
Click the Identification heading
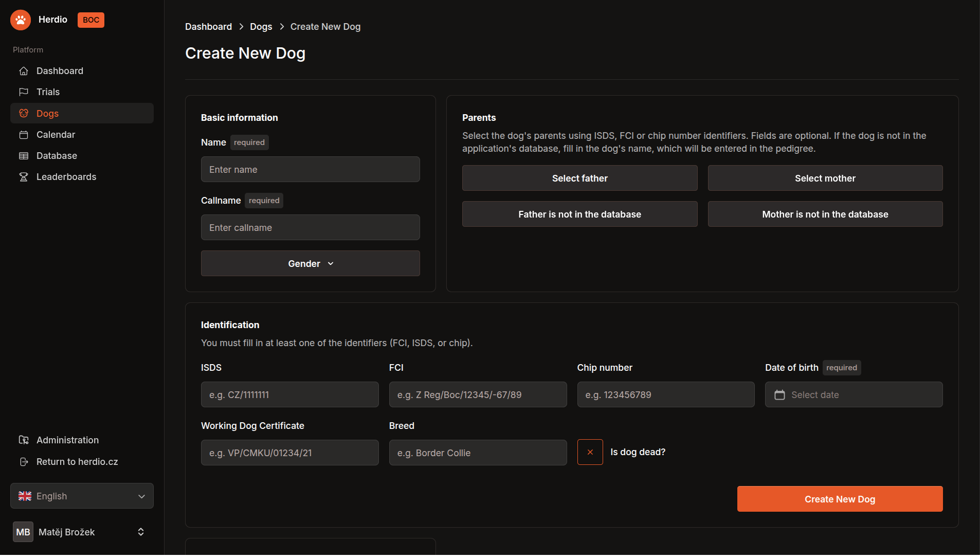(x=230, y=325)
